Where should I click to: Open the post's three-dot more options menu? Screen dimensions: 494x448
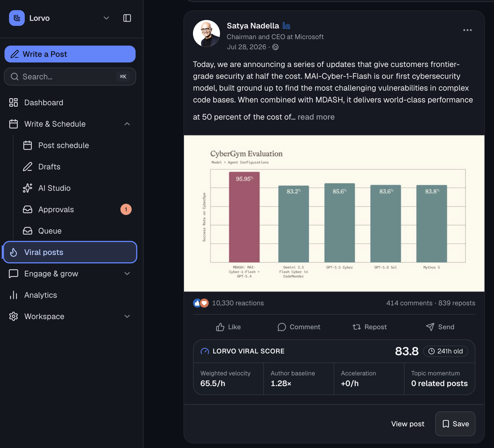[468, 30]
